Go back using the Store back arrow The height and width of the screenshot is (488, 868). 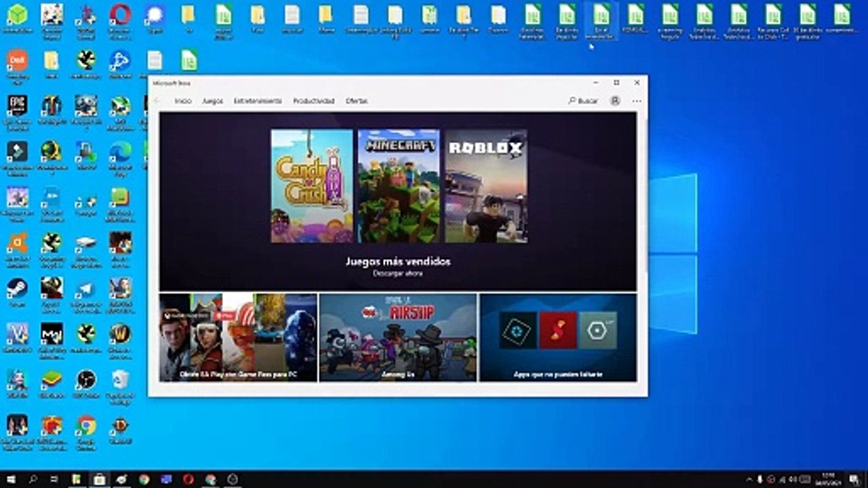click(x=157, y=101)
